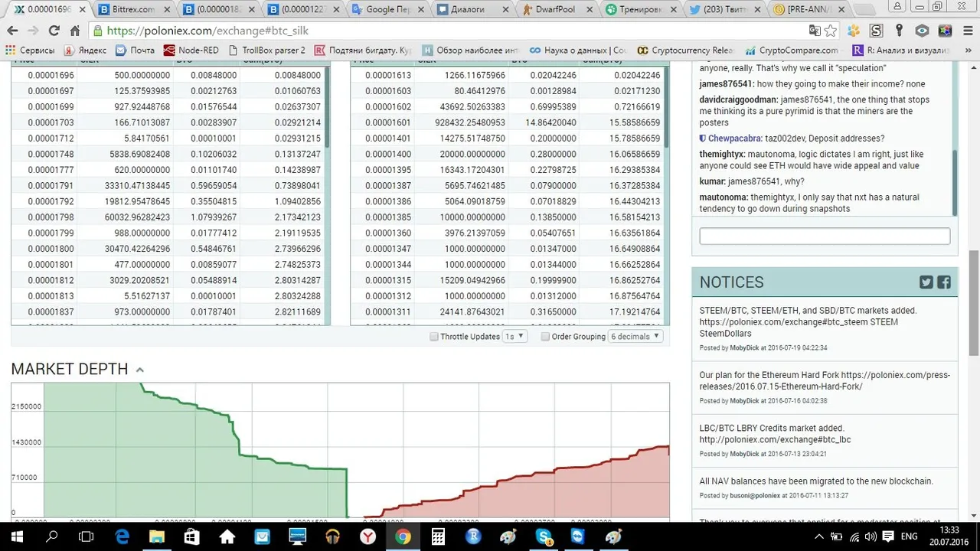Open the btc_steem exchange link in notices
Viewport: 980px width, 551px height.
[784, 322]
